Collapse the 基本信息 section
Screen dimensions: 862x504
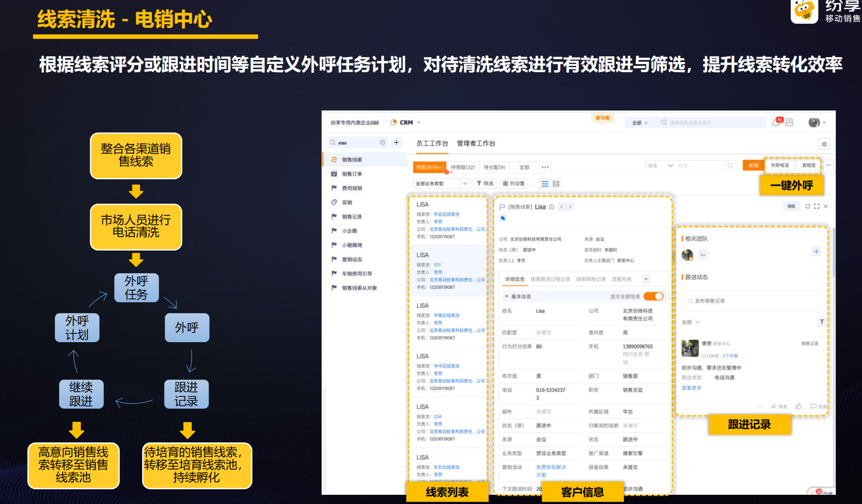tap(506, 296)
